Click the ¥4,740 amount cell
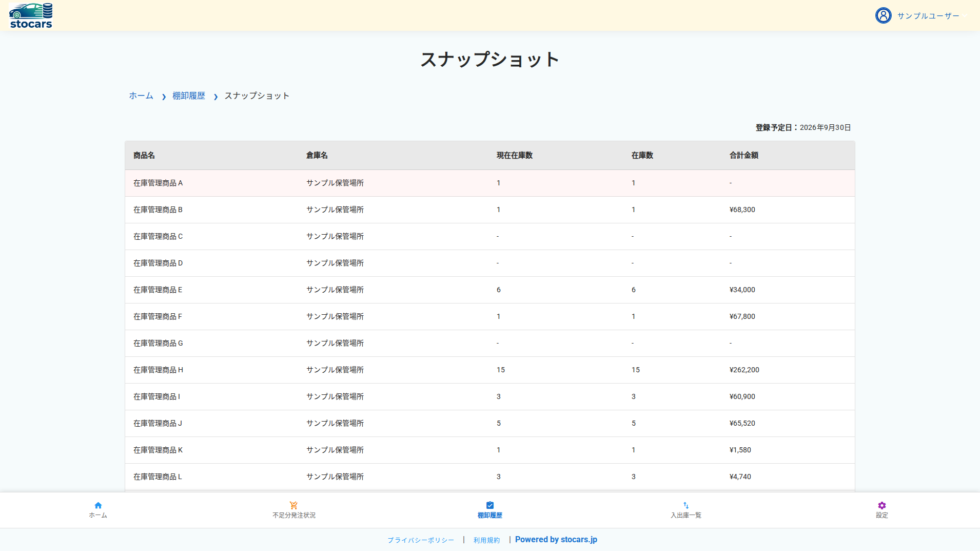980x551 pixels. point(740,477)
